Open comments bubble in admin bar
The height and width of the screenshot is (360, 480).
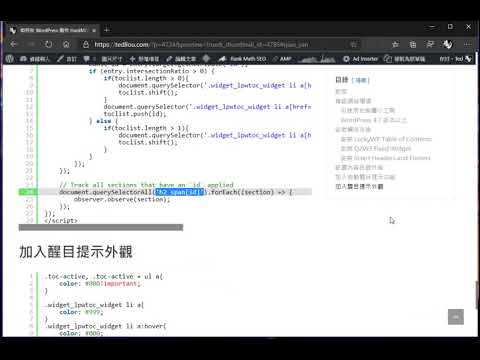tap(89, 59)
